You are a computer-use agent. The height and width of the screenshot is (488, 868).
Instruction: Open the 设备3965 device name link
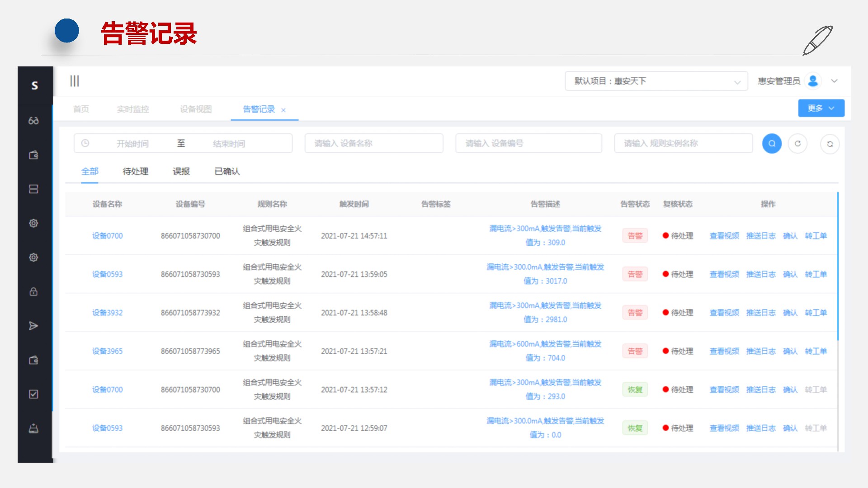(x=107, y=351)
